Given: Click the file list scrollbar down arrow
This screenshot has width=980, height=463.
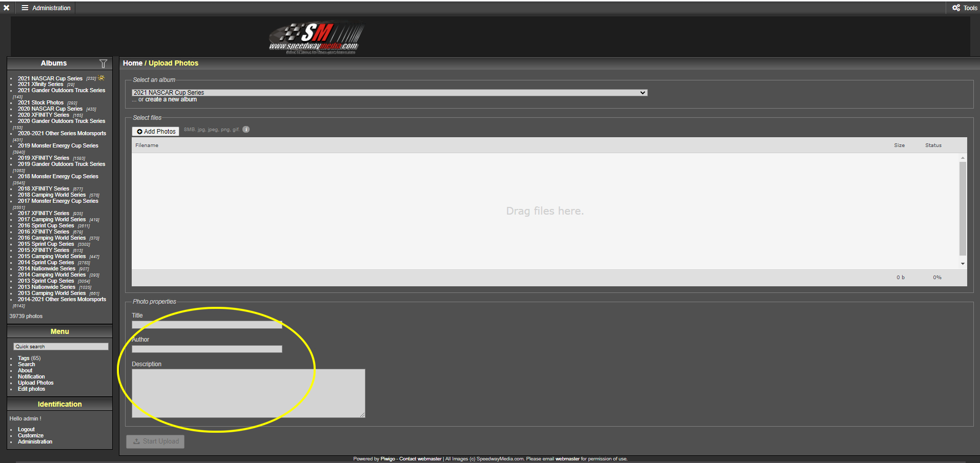Looking at the screenshot, I should click(963, 264).
